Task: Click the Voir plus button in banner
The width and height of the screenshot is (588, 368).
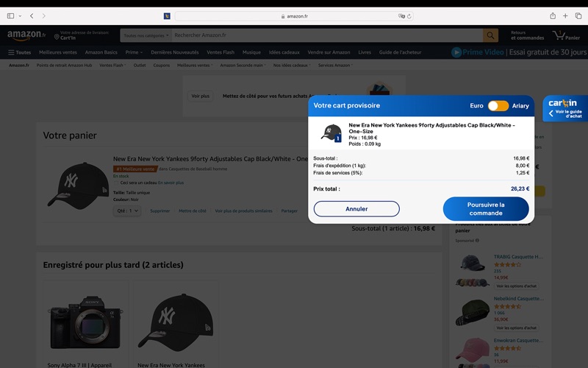Action: (200, 96)
